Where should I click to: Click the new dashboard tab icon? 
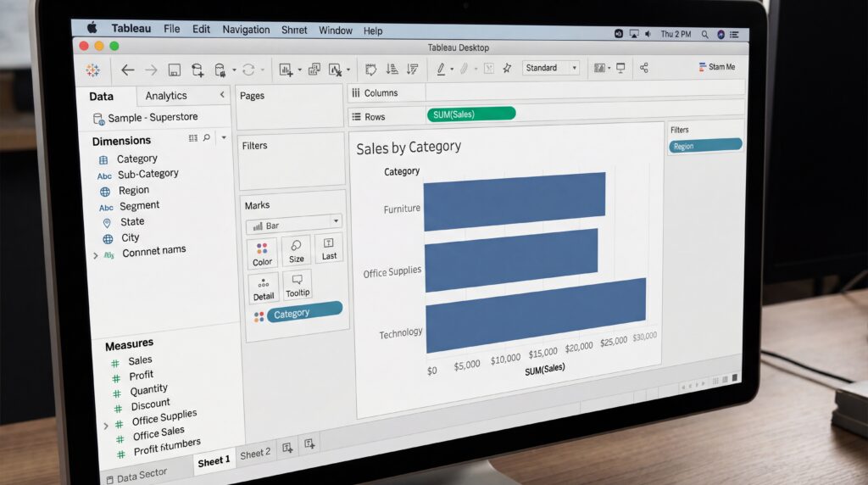(287, 448)
